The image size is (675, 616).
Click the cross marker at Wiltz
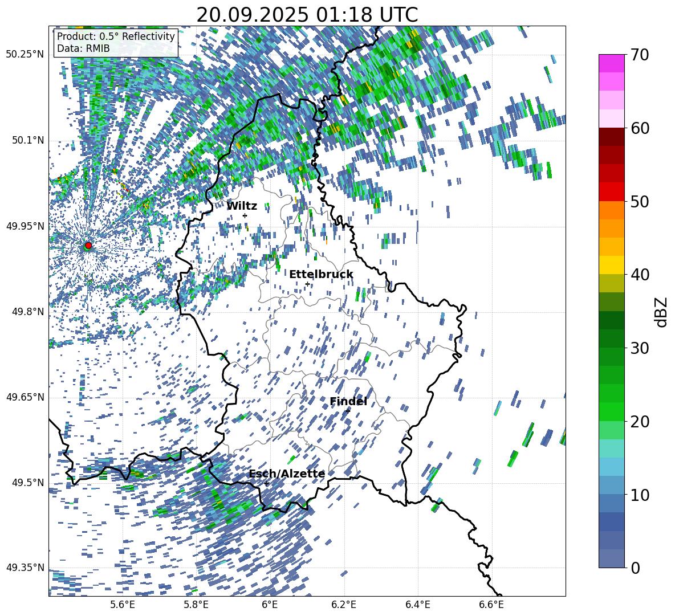pyautogui.click(x=245, y=215)
